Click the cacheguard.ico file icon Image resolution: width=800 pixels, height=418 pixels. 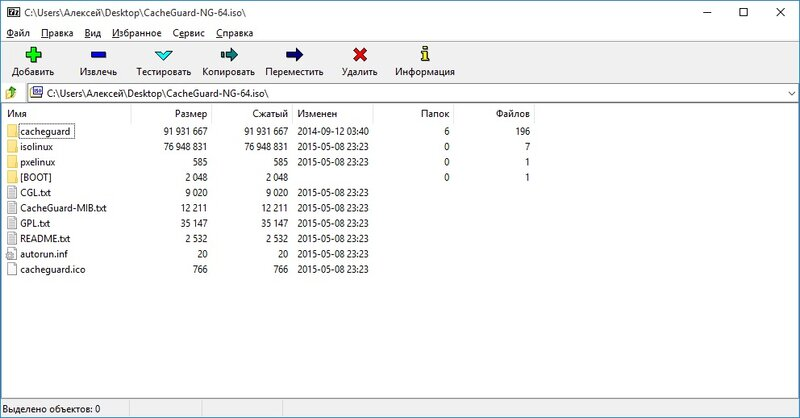pos(12,269)
